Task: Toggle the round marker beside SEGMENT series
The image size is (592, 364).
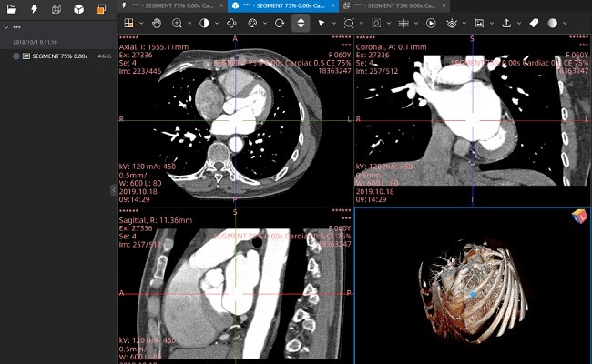Action: 16,56
